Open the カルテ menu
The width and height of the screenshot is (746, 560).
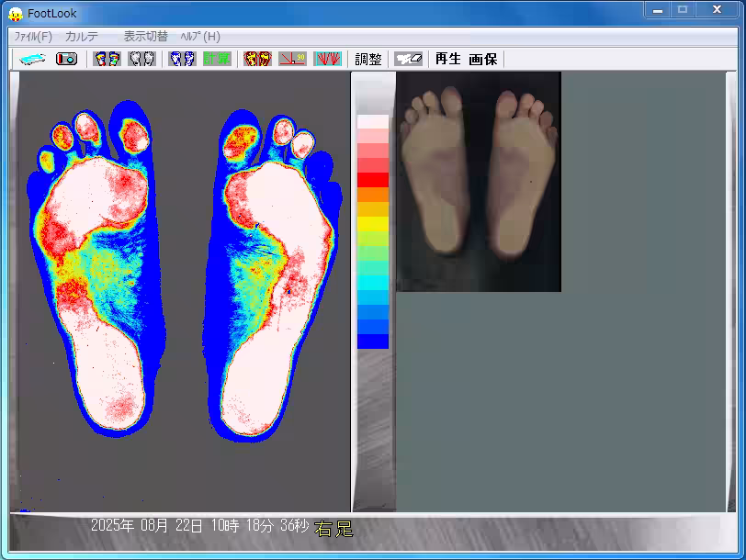(82, 37)
